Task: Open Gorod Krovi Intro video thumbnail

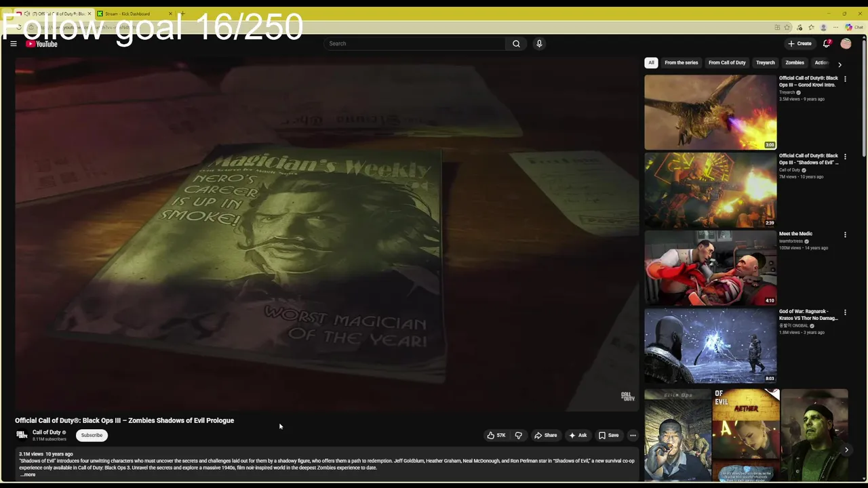Action: point(710,112)
